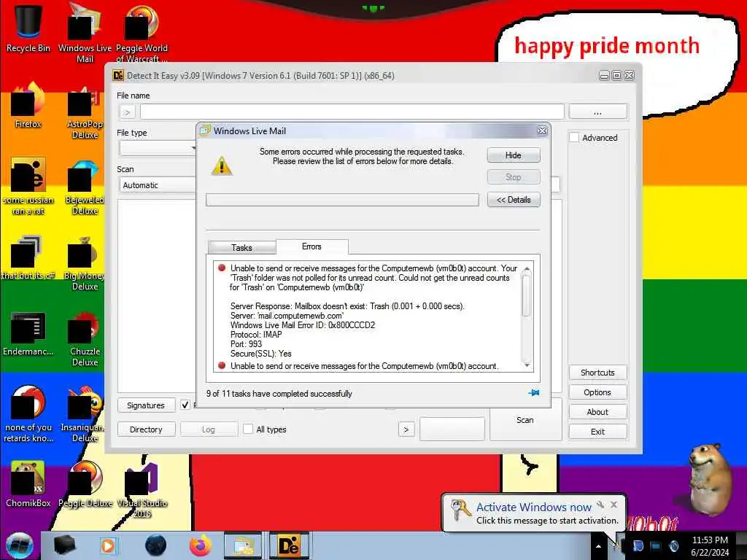747x560 pixels.
Task: Select the 'none of you' desktop icon
Action: click(x=28, y=413)
